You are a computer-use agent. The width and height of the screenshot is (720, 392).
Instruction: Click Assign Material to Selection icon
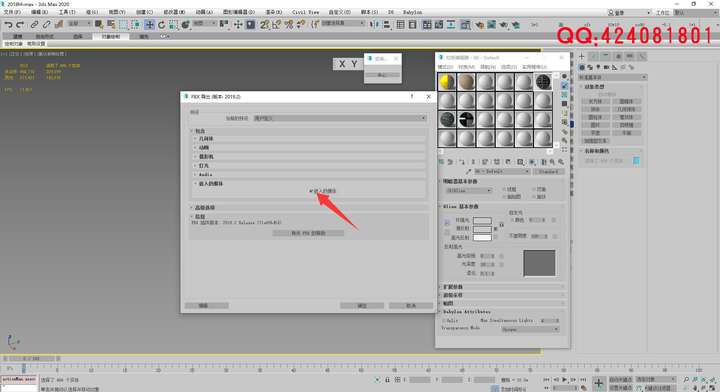pyautogui.click(x=461, y=162)
